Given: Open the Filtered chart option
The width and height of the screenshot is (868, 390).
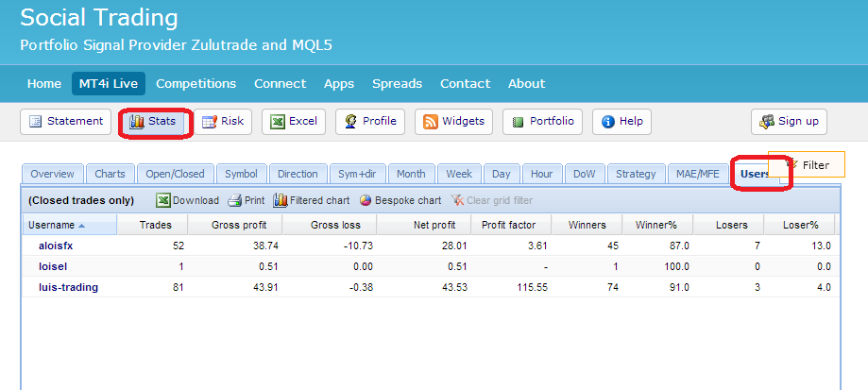Looking at the screenshot, I should pyautogui.click(x=311, y=200).
